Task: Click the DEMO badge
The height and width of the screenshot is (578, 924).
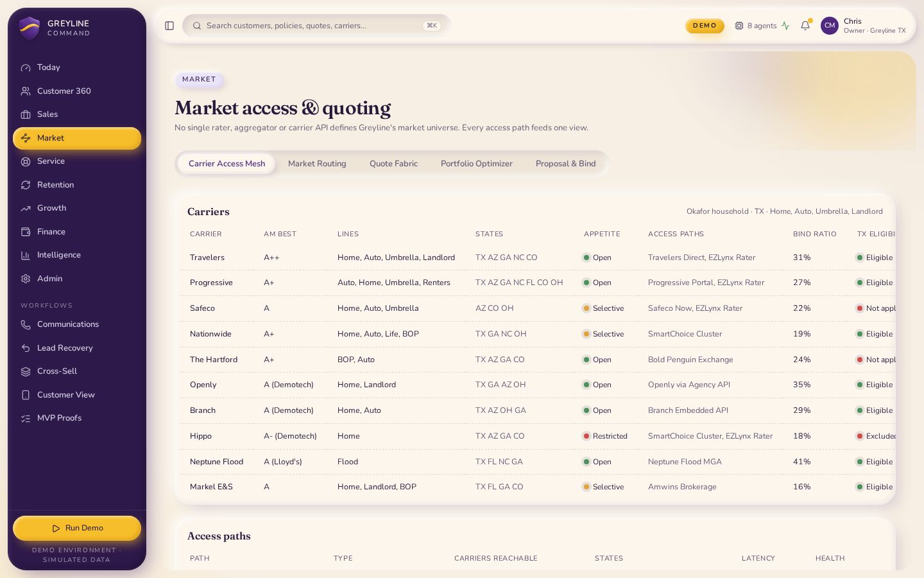Action: (705, 26)
